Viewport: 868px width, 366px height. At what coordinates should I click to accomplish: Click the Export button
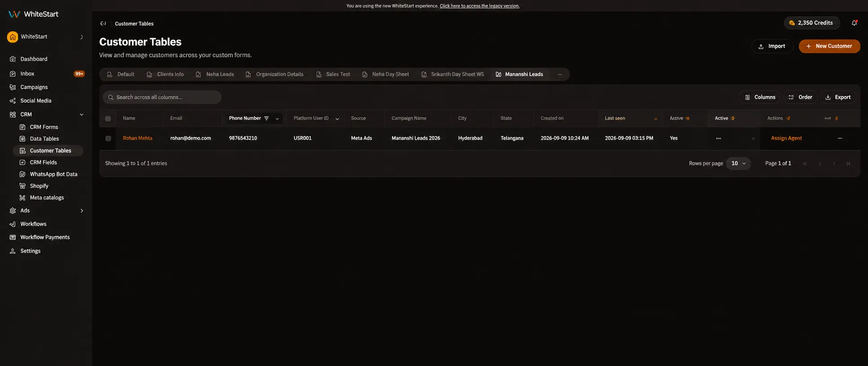point(838,97)
